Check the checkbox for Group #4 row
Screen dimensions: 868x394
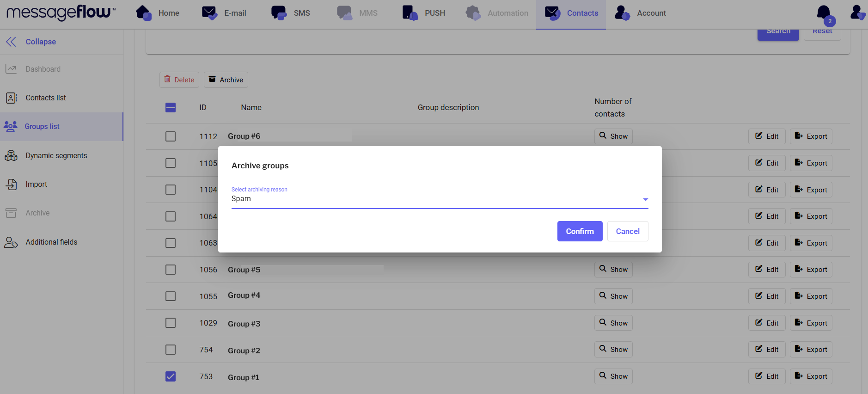click(x=171, y=296)
